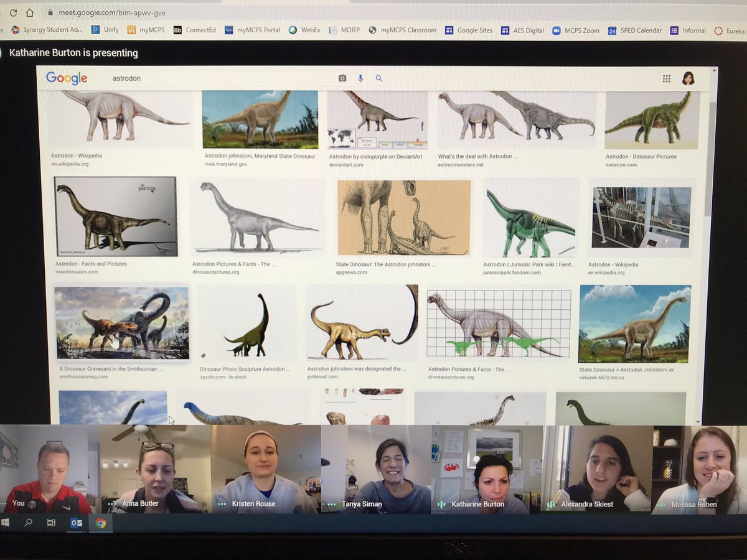Select Alexandra Skiest's video tile

597,470
